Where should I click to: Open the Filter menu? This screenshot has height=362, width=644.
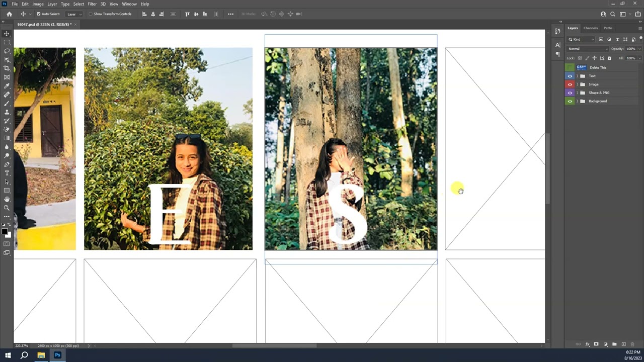point(92,4)
